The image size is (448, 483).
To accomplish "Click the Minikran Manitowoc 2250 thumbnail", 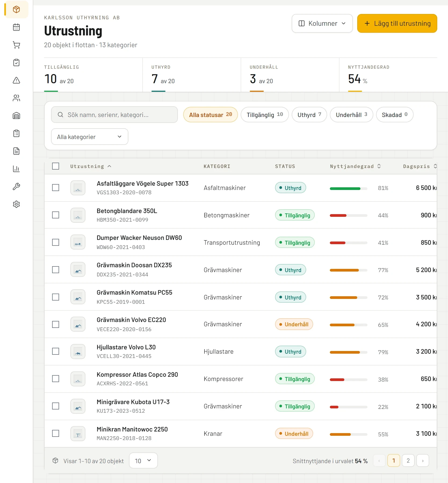I will (x=78, y=434).
